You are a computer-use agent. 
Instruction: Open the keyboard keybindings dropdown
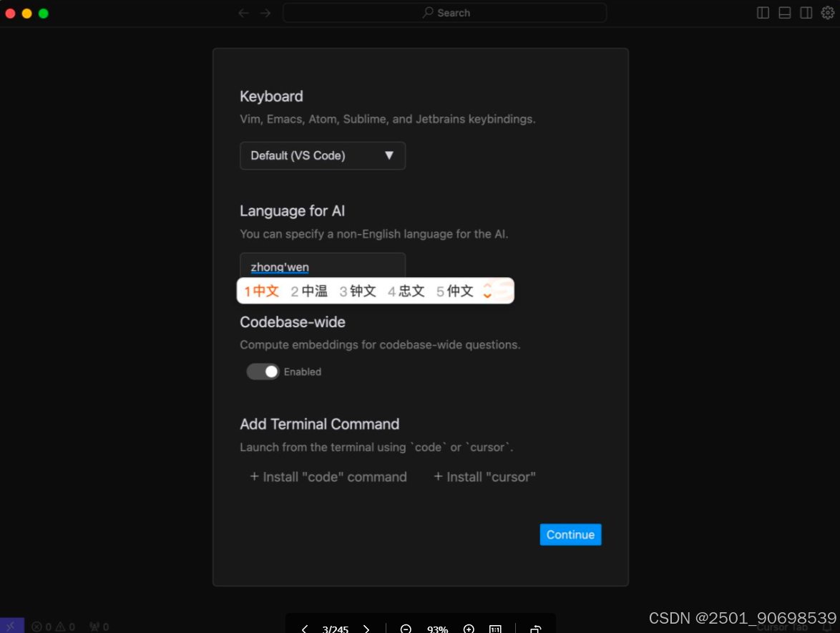(322, 155)
